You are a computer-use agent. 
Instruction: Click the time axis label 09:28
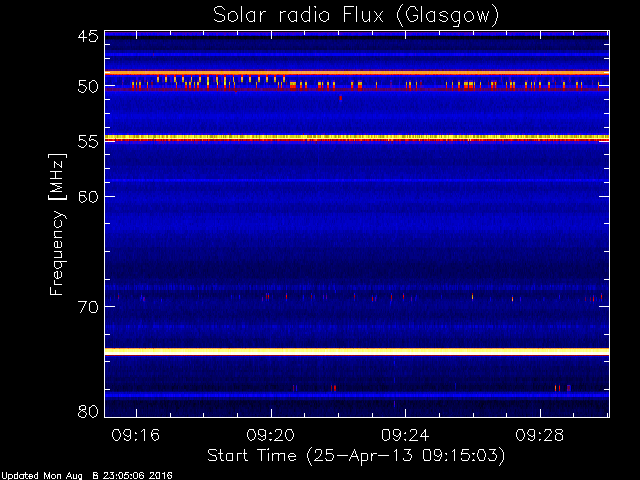coord(539,435)
